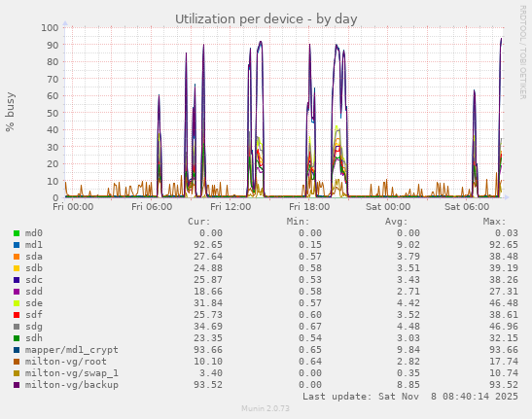This screenshot has width=532, height=419.
Task: Click the swap_1 max value 10.74
Action: (504, 373)
